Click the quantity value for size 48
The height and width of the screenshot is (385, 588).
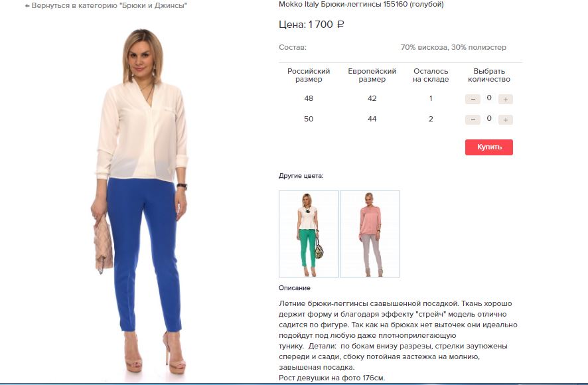[x=489, y=98]
